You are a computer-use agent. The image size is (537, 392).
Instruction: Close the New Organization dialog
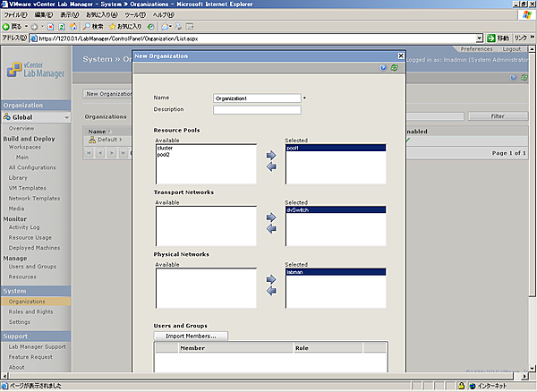point(400,55)
